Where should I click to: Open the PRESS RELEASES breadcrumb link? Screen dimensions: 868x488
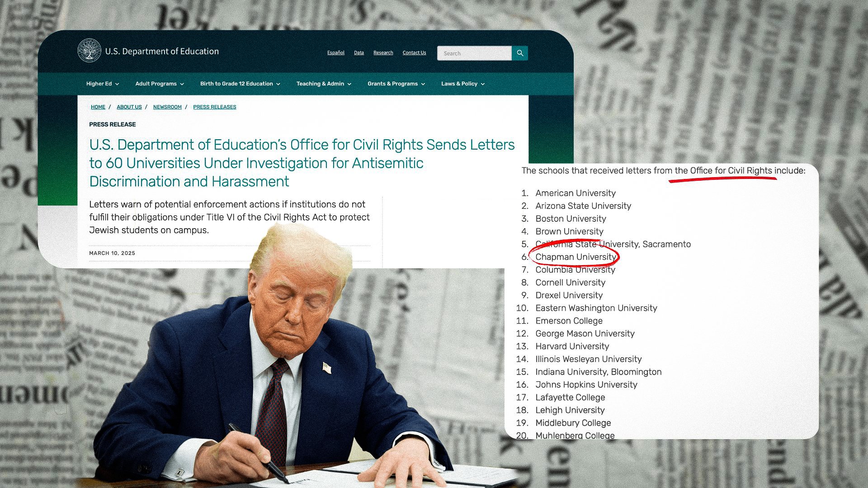pyautogui.click(x=215, y=107)
